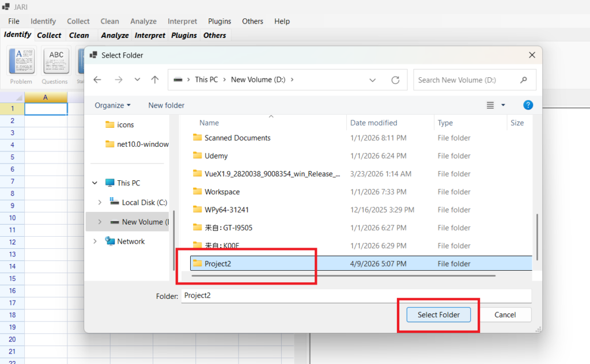This screenshot has width=590, height=364.
Task: Click the Back arrow in the dialog
Action: (x=97, y=80)
